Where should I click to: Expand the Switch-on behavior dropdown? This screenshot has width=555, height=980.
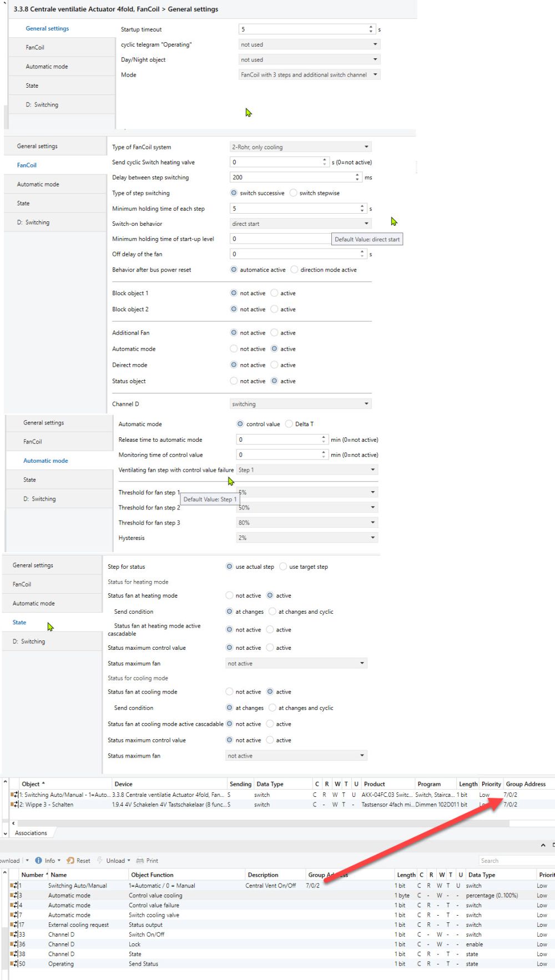tap(366, 224)
